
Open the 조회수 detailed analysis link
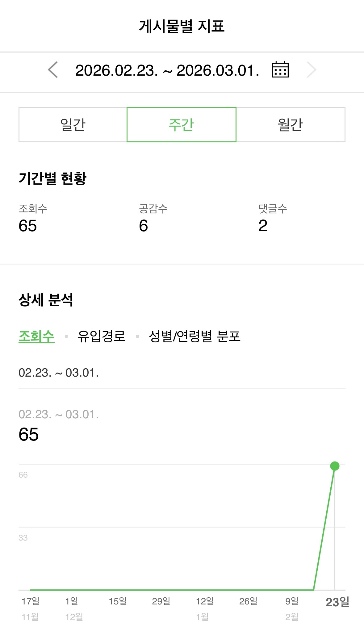click(36, 336)
